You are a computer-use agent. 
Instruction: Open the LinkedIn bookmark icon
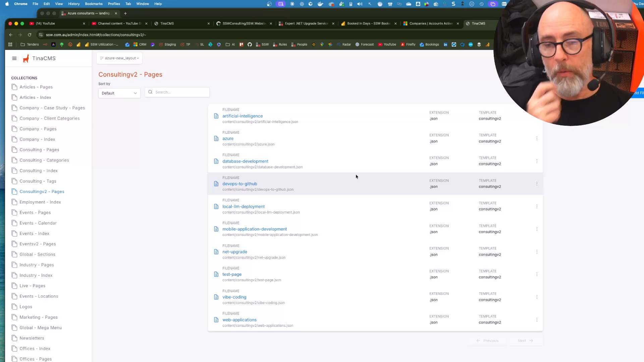click(x=445, y=44)
